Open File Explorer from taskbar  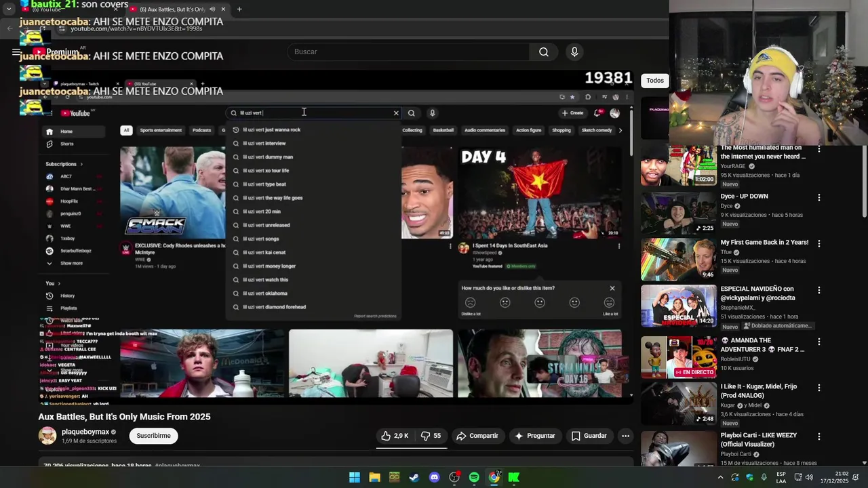[x=374, y=477]
